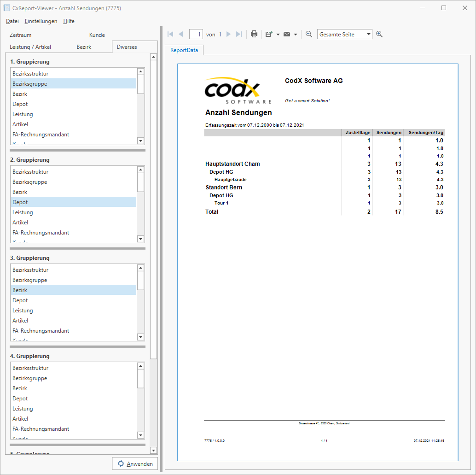Print the Anzahl Sendungen report
The image size is (476, 475).
254,34
